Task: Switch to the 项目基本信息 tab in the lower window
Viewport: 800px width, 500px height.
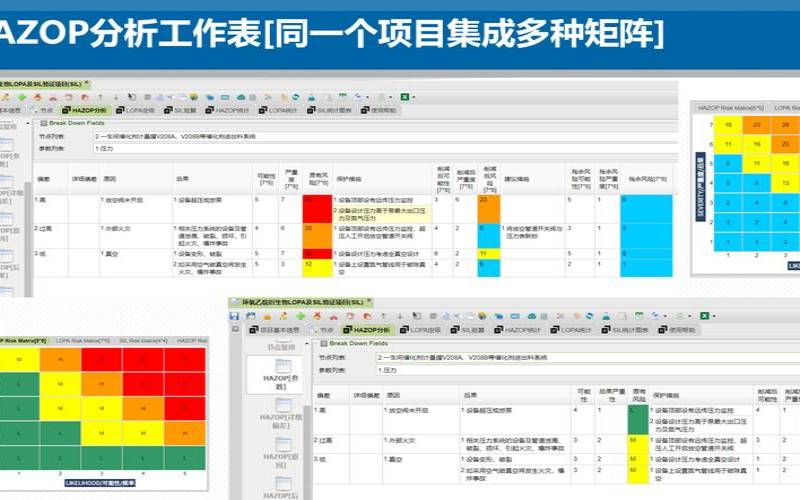Action: coord(275,330)
